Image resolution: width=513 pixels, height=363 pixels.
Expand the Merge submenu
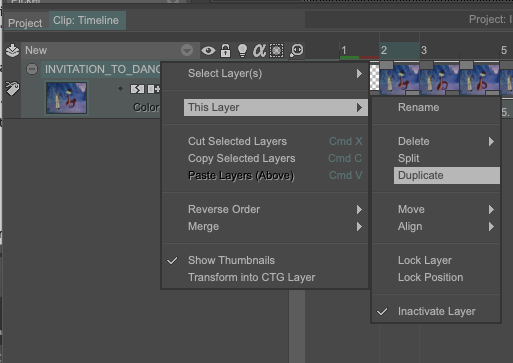(x=276, y=226)
